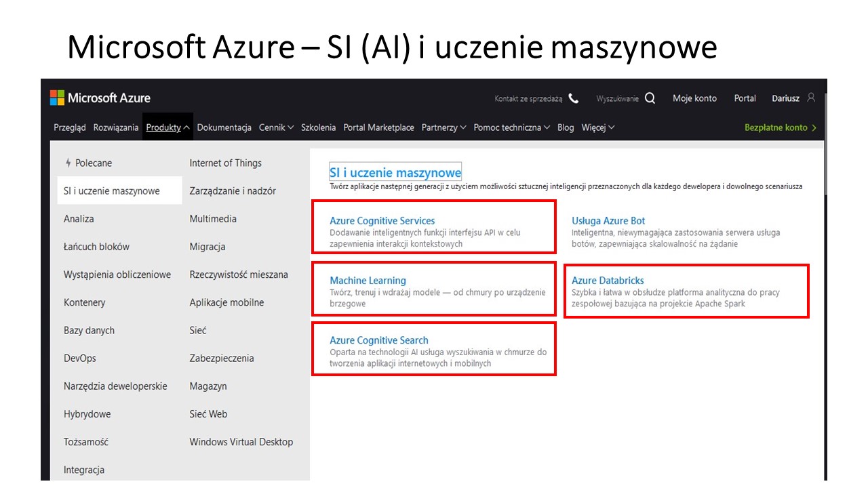Select SI i uczenie maszynowe category
The width and height of the screenshot is (868, 488).
click(119, 191)
